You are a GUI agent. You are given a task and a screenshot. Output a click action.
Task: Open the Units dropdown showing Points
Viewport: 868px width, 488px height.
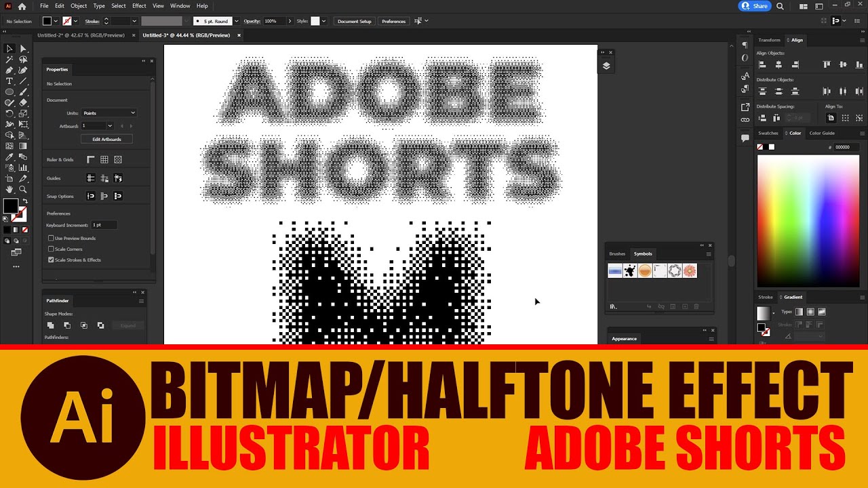coord(108,113)
